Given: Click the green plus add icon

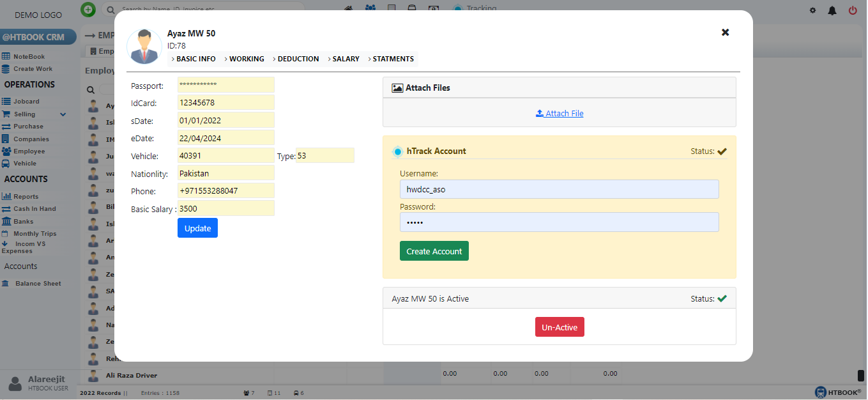Looking at the screenshot, I should [x=88, y=10].
